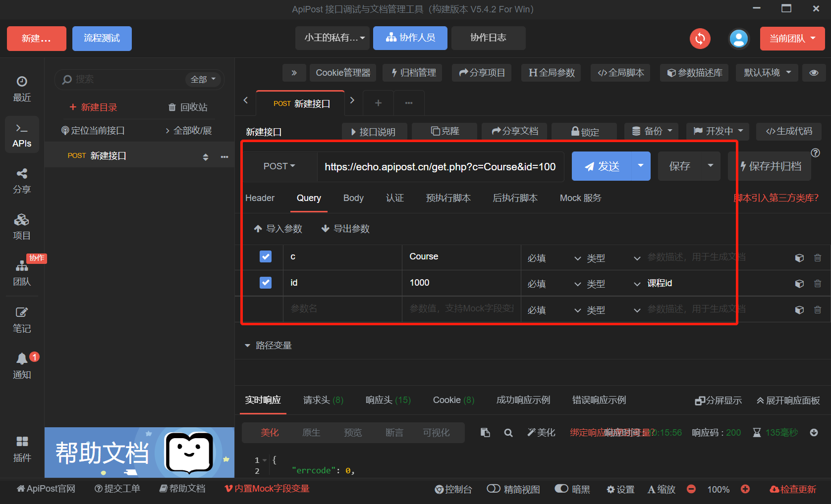Switch to the Mock 服务 tab
Screen dimensions: 831x504
pos(580,198)
